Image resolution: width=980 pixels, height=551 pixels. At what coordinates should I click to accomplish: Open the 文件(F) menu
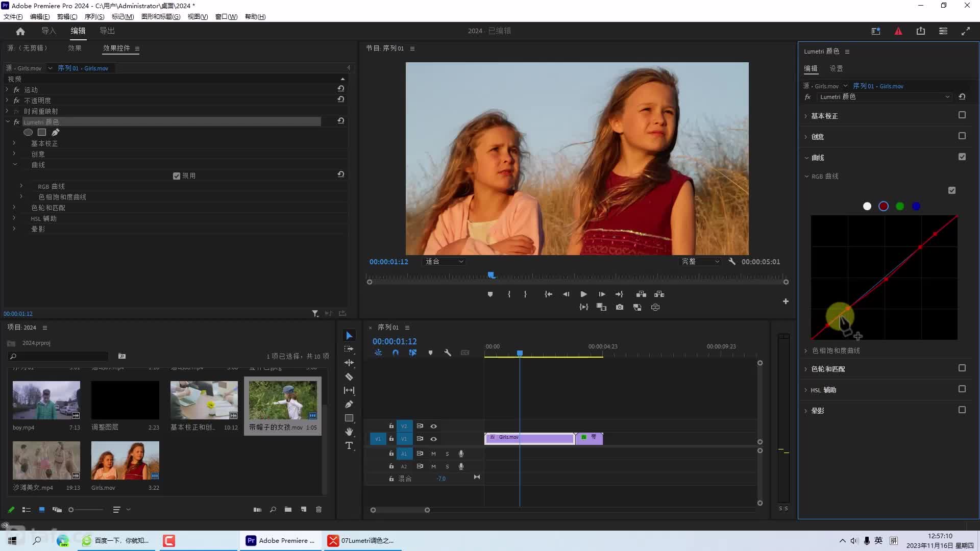[13, 17]
